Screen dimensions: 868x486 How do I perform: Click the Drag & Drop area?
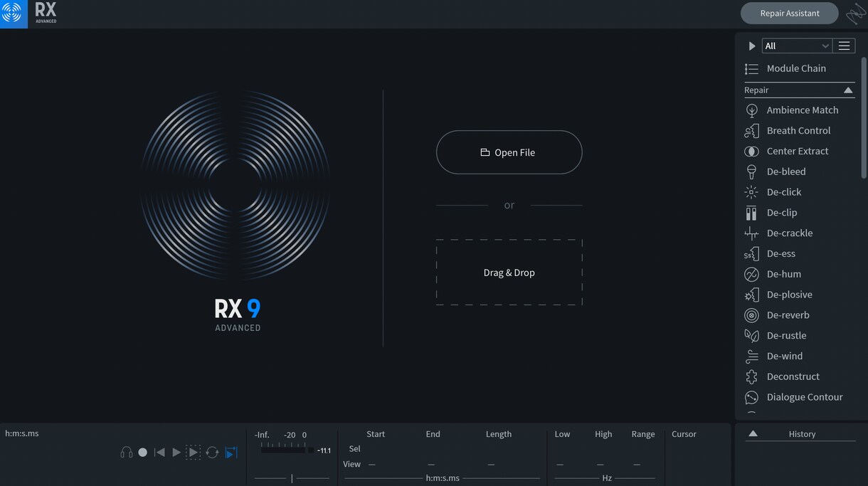click(x=509, y=273)
